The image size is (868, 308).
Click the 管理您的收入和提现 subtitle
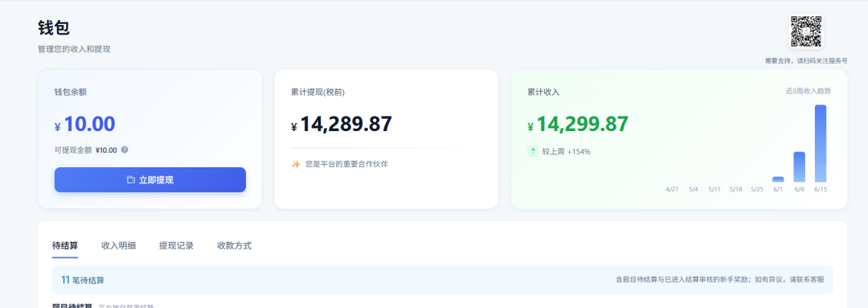pyautogui.click(x=74, y=49)
